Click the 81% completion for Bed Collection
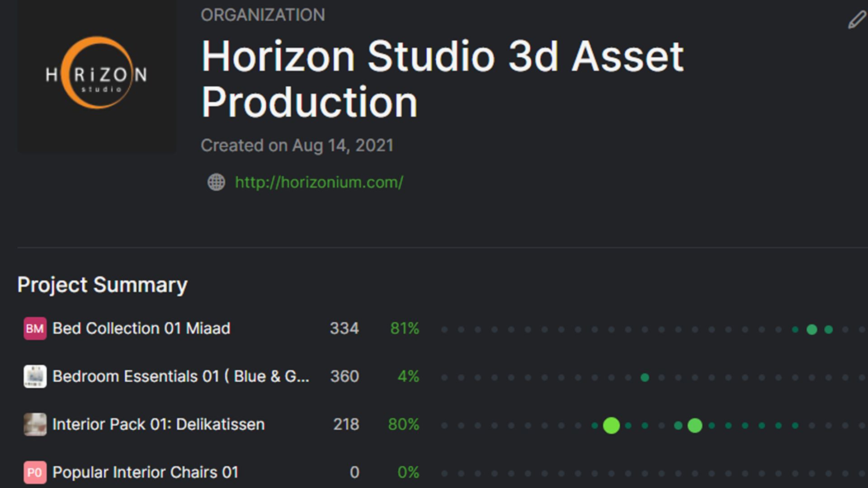 pyautogui.click(x=405, y=328)
